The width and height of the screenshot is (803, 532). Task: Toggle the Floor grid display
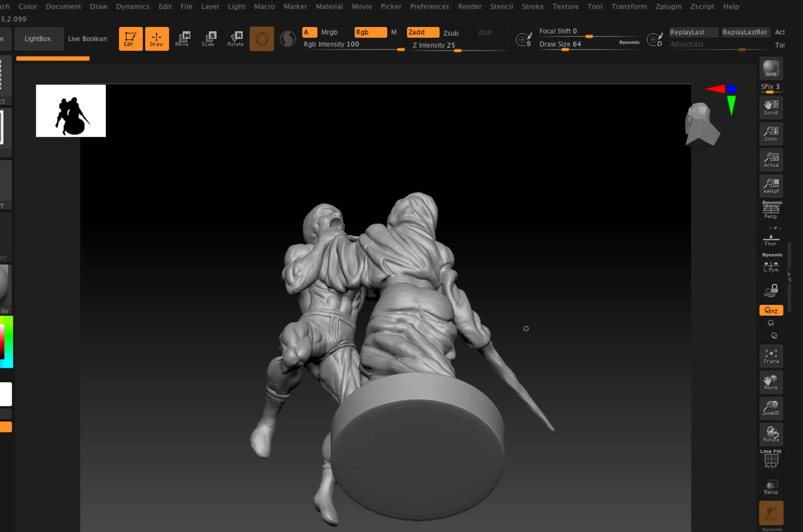point(771,240)
